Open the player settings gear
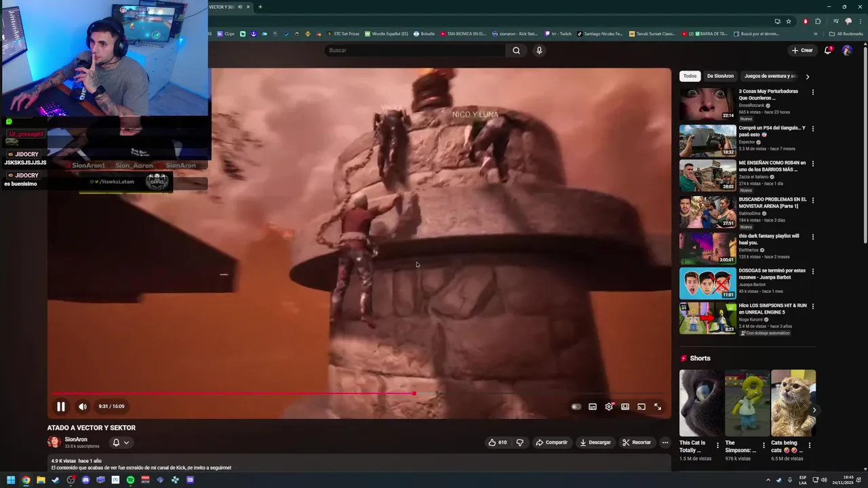 pyautogui.click(x=609, y=407)
